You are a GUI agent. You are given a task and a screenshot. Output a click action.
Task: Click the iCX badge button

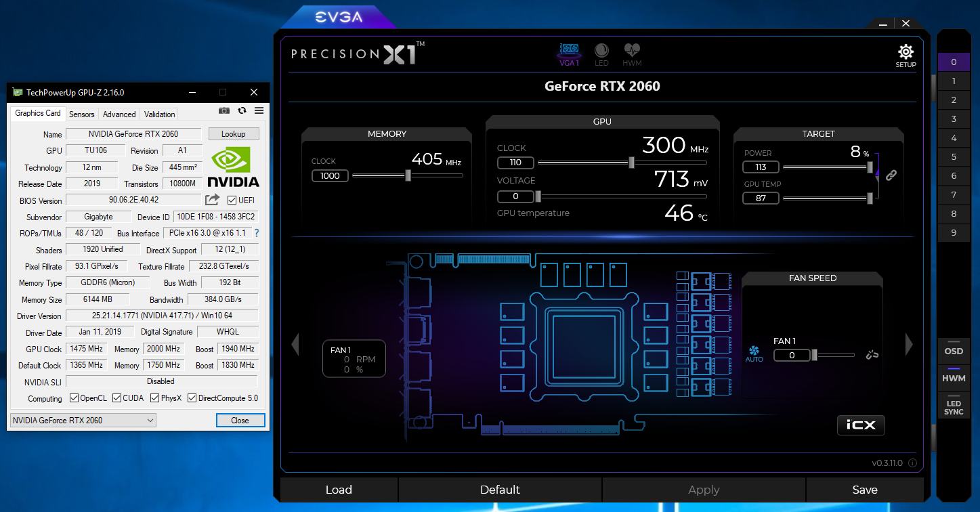pyautogui.click(x=861, y=425)
